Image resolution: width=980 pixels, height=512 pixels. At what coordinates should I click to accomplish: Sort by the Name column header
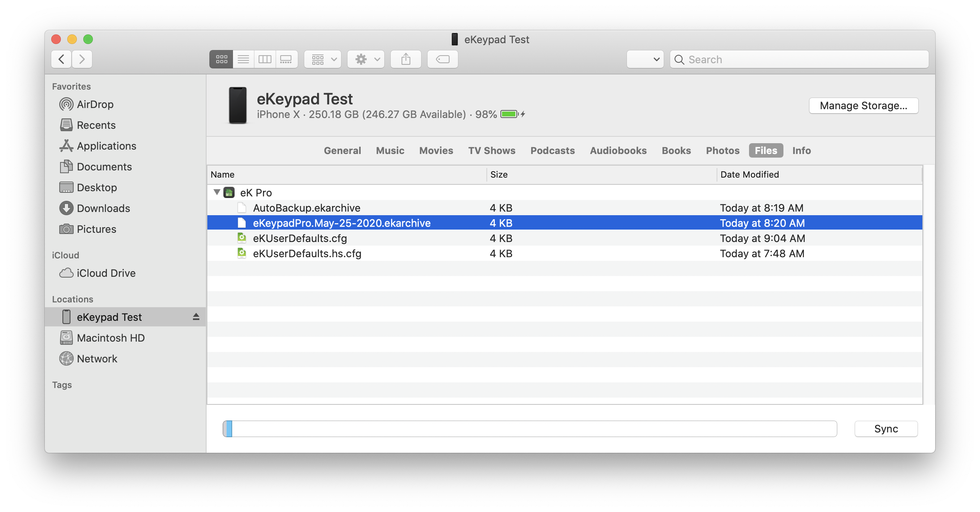tap(347, 174)
